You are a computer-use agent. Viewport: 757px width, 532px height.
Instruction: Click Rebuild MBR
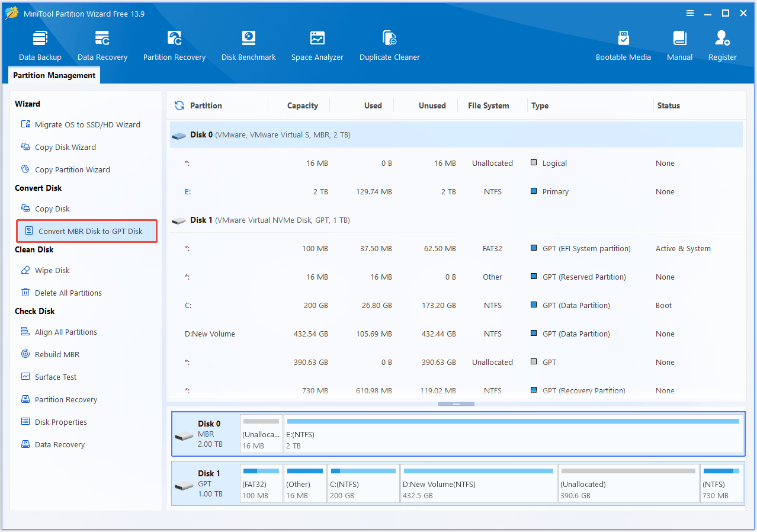pos(50,354)
